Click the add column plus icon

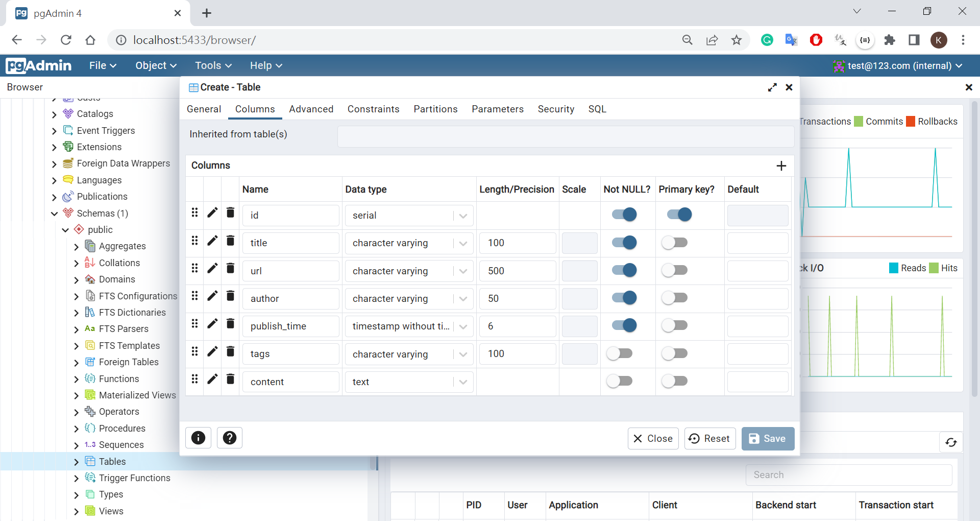tap(781, 165)
